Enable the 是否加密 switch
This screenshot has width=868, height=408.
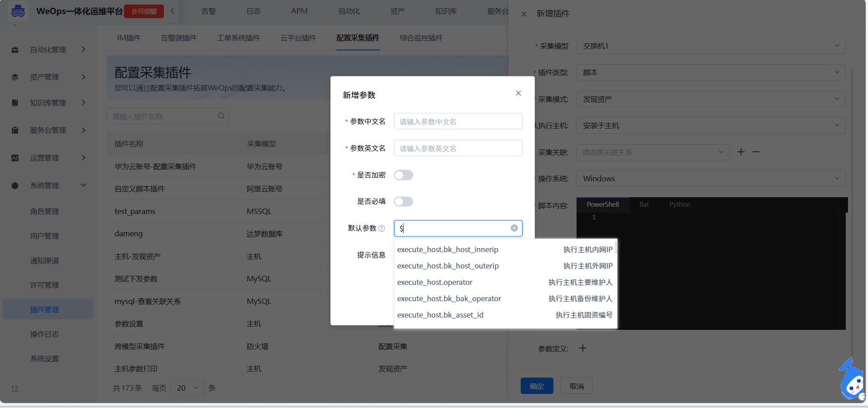[x=403, y=175]
